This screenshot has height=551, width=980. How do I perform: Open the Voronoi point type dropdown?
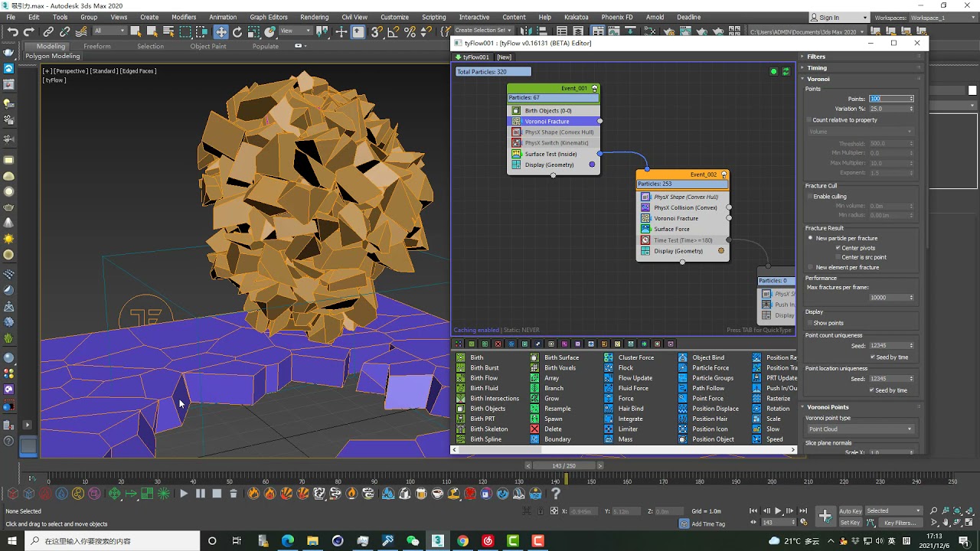pos(860,429)
